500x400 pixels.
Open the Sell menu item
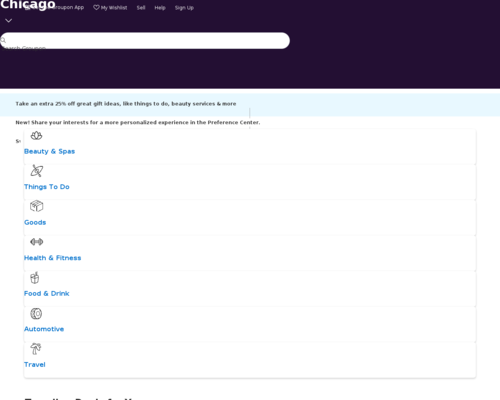click(x=141, y=8)
